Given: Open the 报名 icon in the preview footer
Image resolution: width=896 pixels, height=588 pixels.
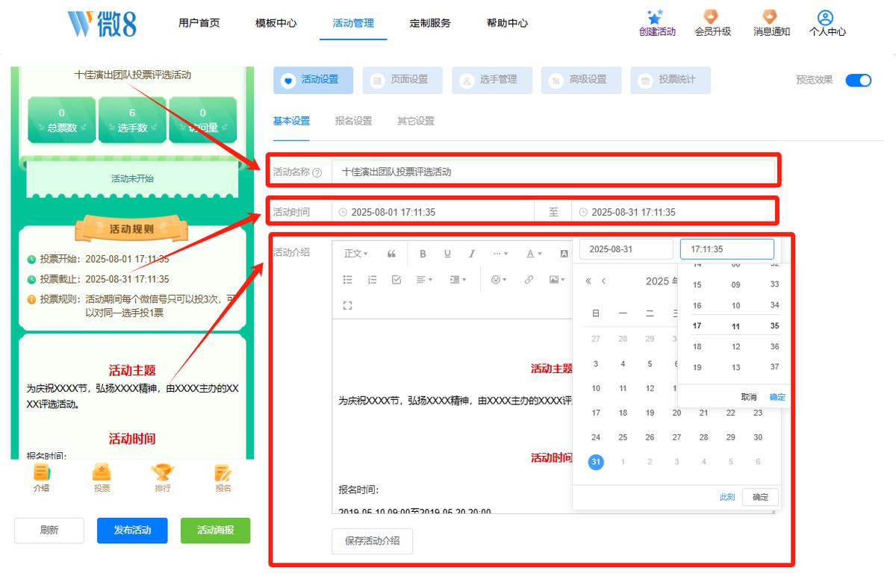Looking at the screenshot, I should point(223,472).
